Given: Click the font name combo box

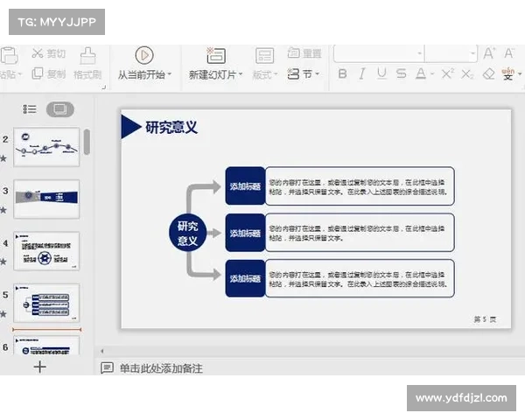Looking at the screenshot, I should tap(380, 53).
